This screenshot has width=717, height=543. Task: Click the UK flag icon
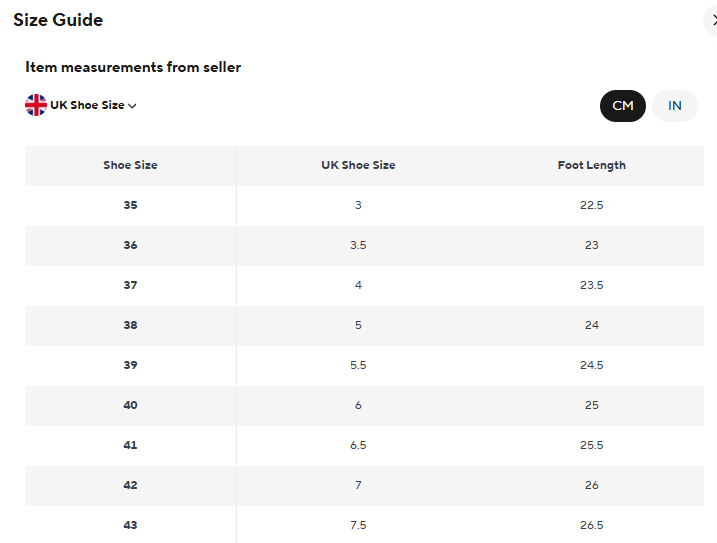(36, 105)
